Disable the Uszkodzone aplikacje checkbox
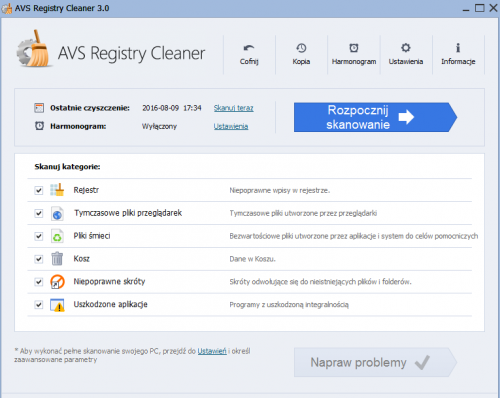The height and width of the screenshot is (398, 500). click(x=39, y=305)
